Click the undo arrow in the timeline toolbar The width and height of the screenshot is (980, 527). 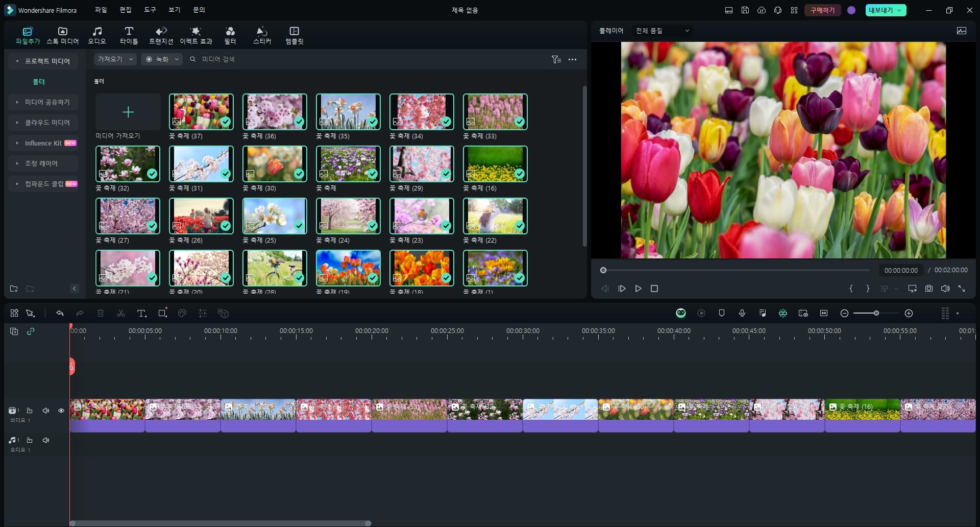pyautogui.click(x=60, y=313)
